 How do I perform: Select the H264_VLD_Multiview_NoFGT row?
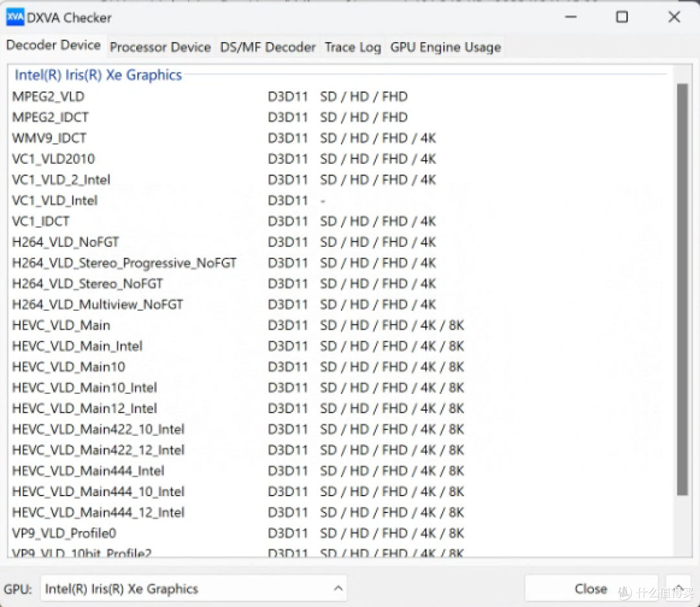pyautogui.click(x=340, y=304)
